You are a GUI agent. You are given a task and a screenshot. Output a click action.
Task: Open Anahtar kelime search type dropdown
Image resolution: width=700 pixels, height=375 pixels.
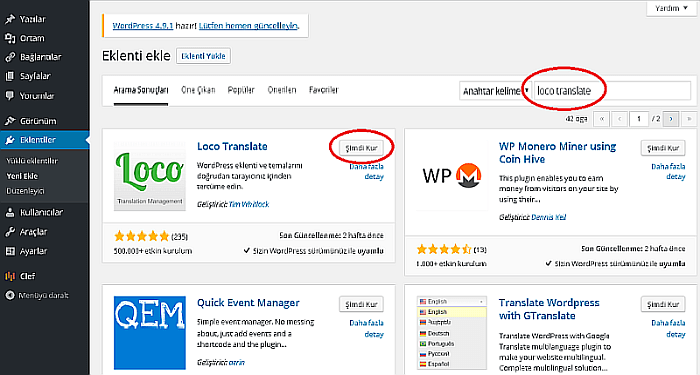pos(495,91)
